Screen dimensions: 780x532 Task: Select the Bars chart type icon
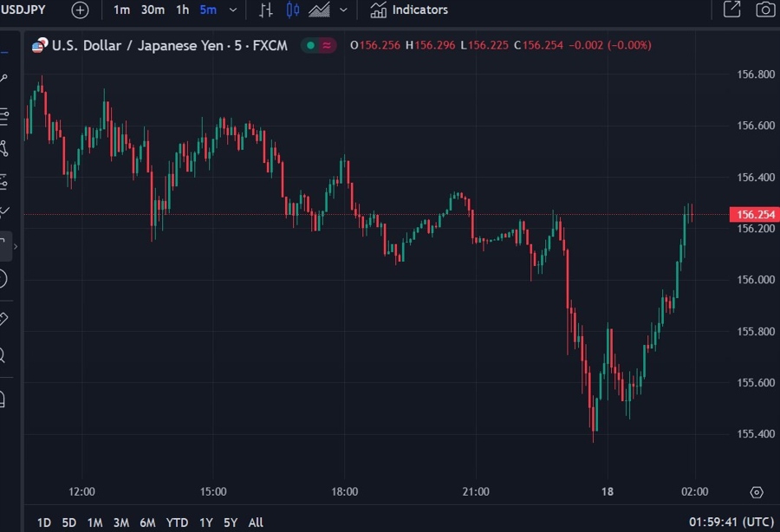click(x=265, y=10)
